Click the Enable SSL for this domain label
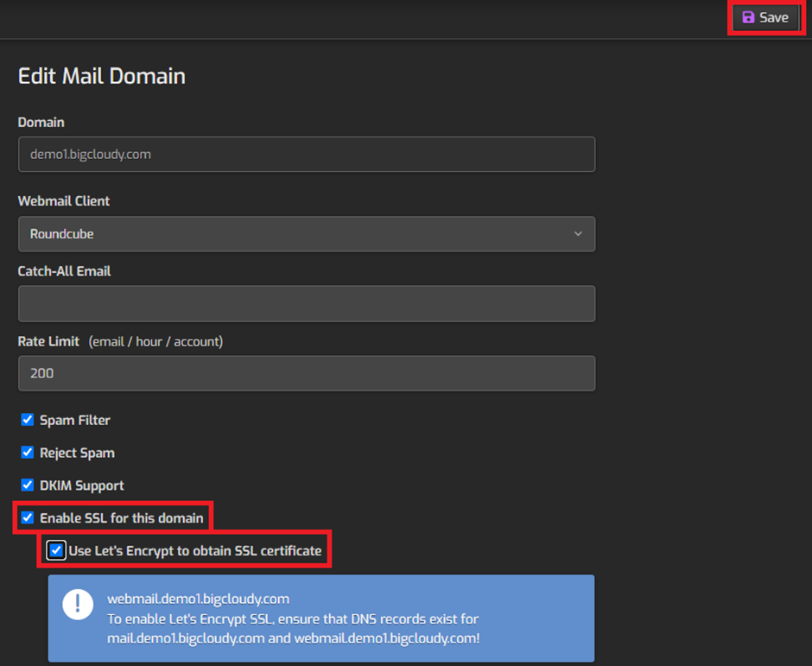The image size is (812, 666). [121, 518]
